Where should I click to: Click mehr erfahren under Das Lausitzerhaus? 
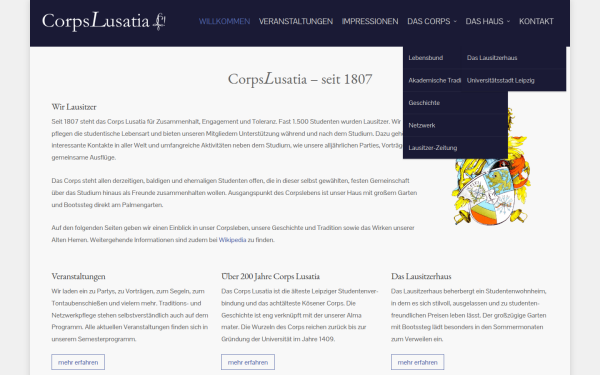417,362
